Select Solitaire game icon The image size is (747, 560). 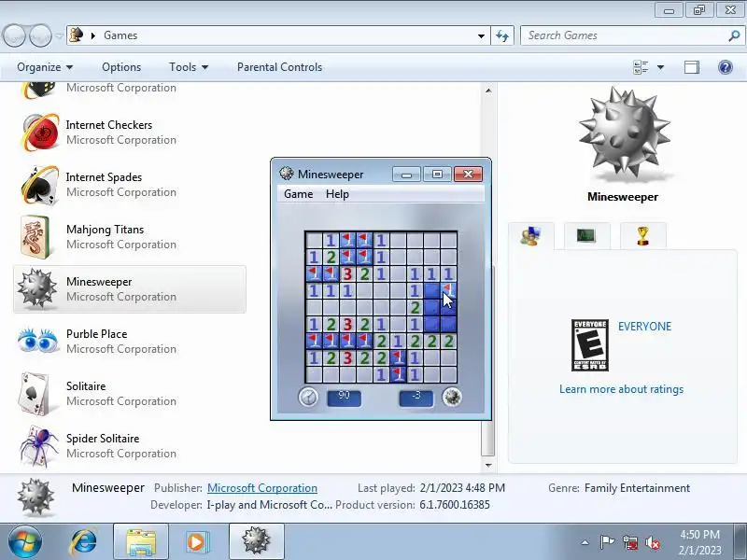tap(35, 394)
